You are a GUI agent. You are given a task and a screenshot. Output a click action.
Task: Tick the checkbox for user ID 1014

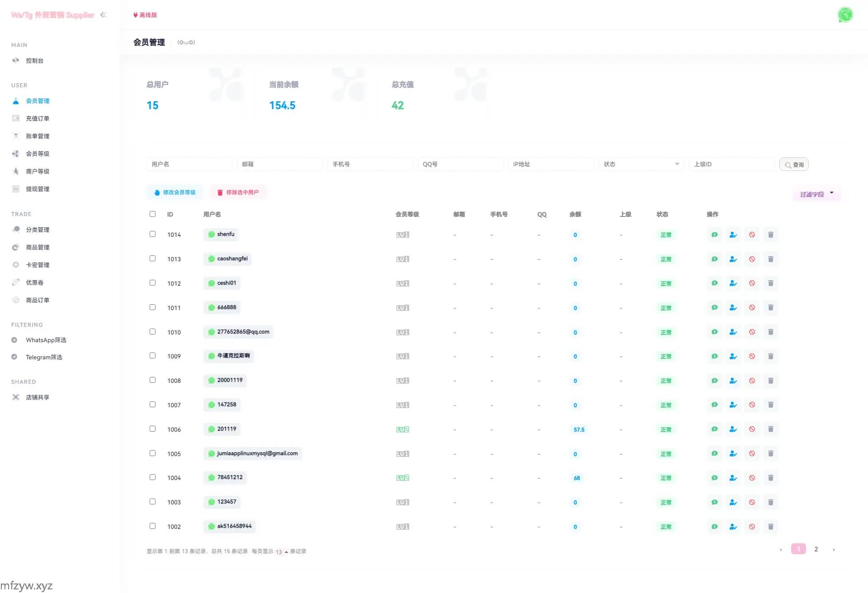[152, 234]
